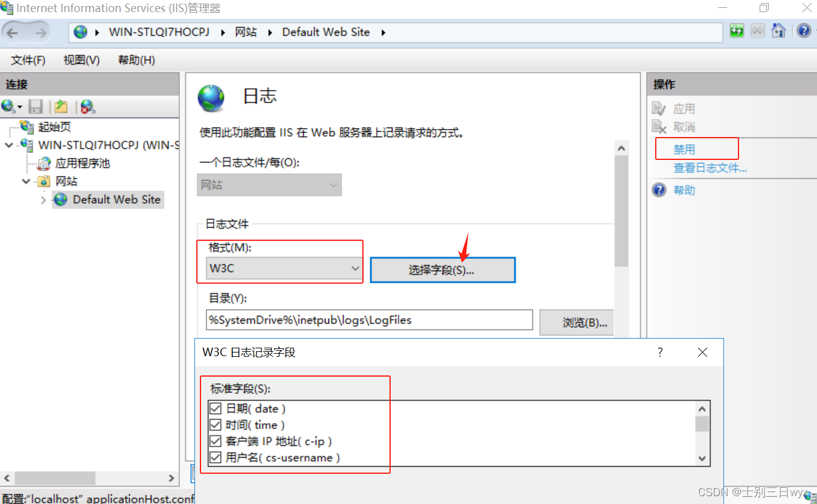
Task: Click the stop loading icon
Action: click(x=758, y=31)
